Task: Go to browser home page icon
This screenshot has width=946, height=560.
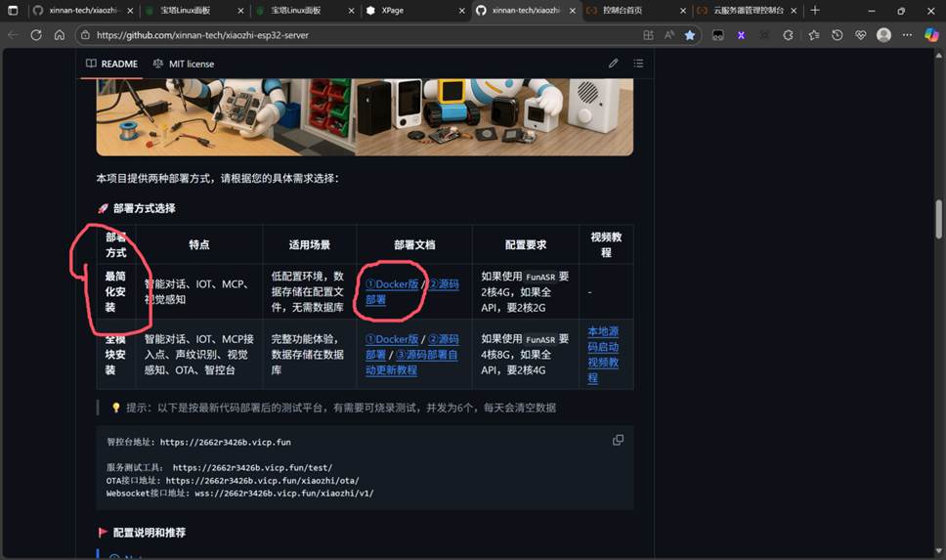Action: point(60,34)
